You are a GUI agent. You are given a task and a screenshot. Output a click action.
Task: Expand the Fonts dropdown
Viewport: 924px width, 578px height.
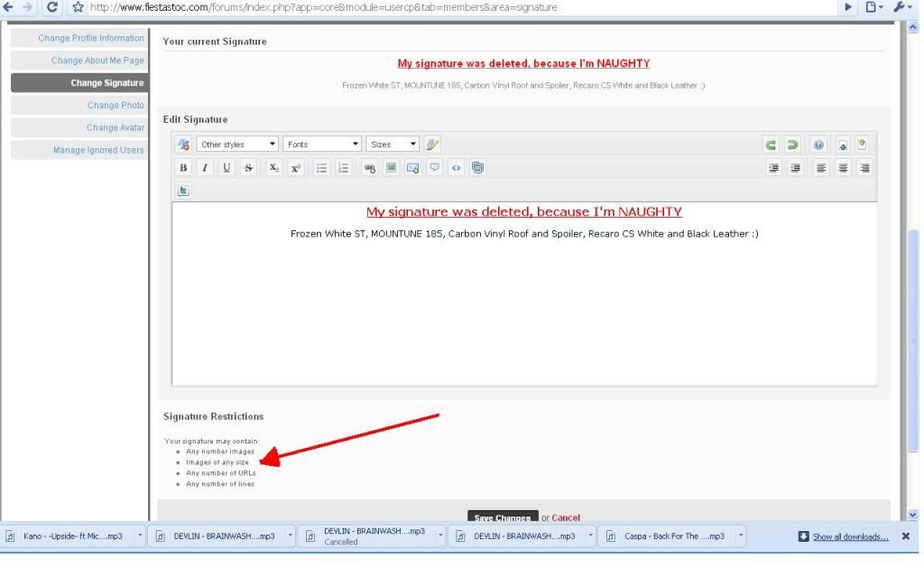click(322, 144)
